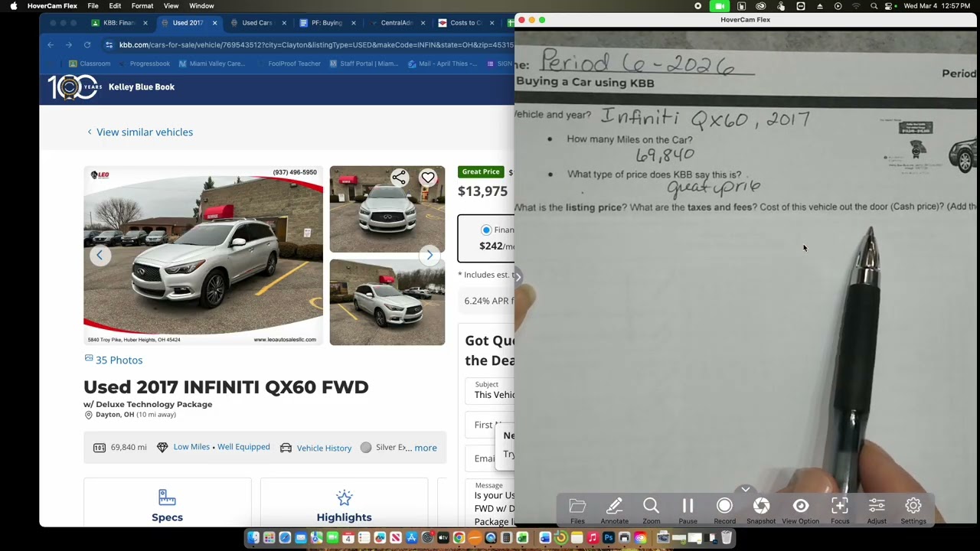The width and height of the screenshot is (980, 551).
Task: Open HoverCam Settings gear
Action: pyautogui.click(x=913, y=510)
